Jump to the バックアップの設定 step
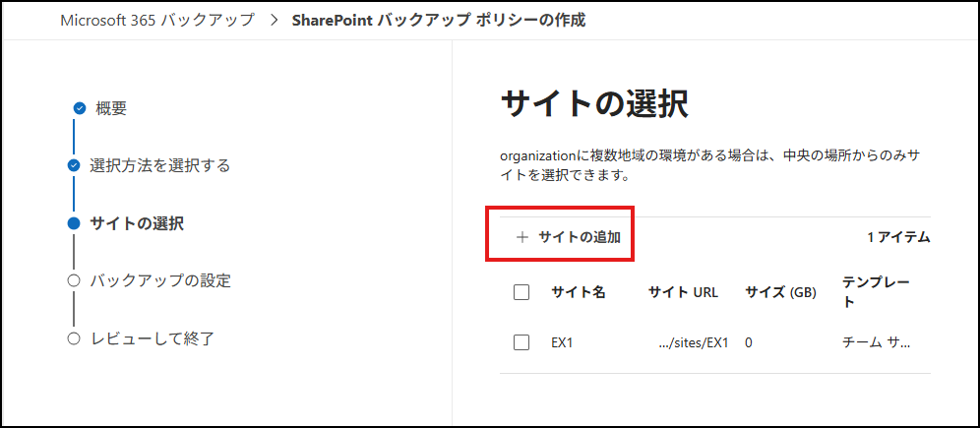Viewport: 980px width, 428px height. pyautogui.click(x=159, y=280)
